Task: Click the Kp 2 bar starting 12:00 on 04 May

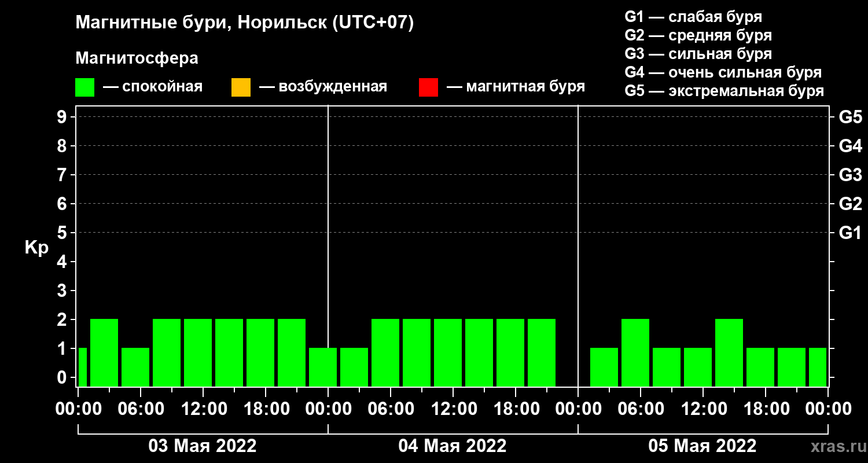Action: coord(448,352)
